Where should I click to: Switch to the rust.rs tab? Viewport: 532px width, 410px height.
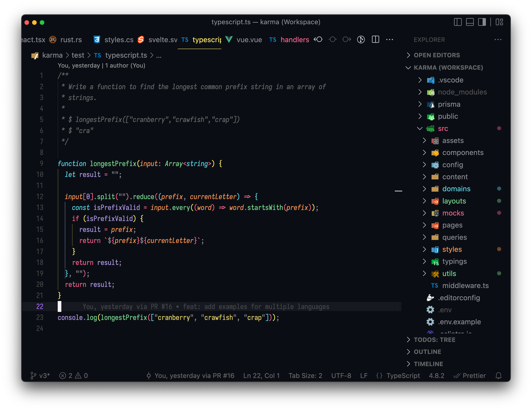71,40
